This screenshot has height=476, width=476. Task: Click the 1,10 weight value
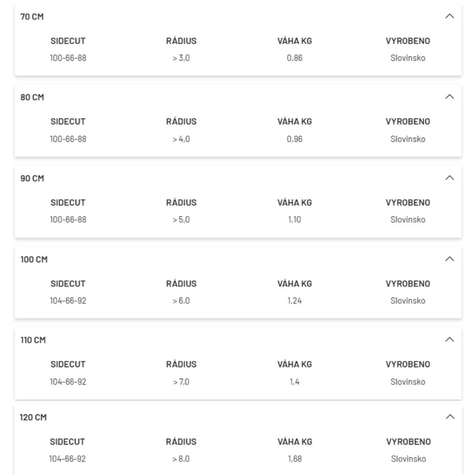click(295, 220)
